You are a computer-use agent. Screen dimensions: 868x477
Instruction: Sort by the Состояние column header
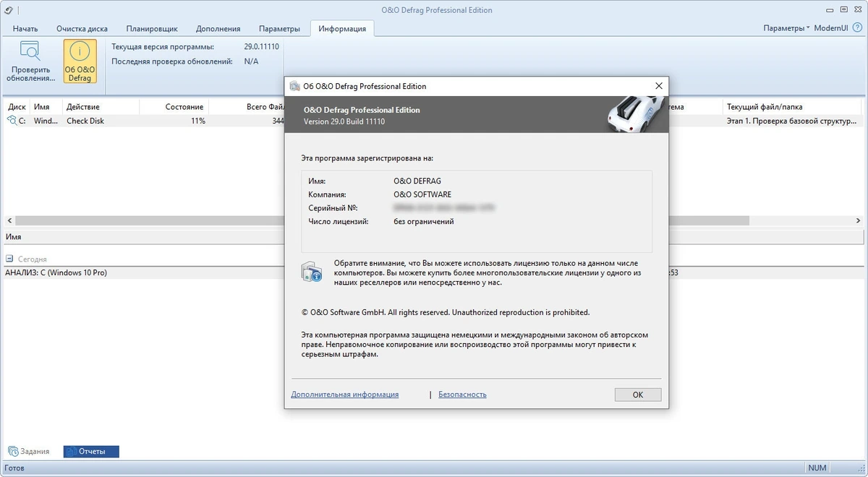pos(173,106)
